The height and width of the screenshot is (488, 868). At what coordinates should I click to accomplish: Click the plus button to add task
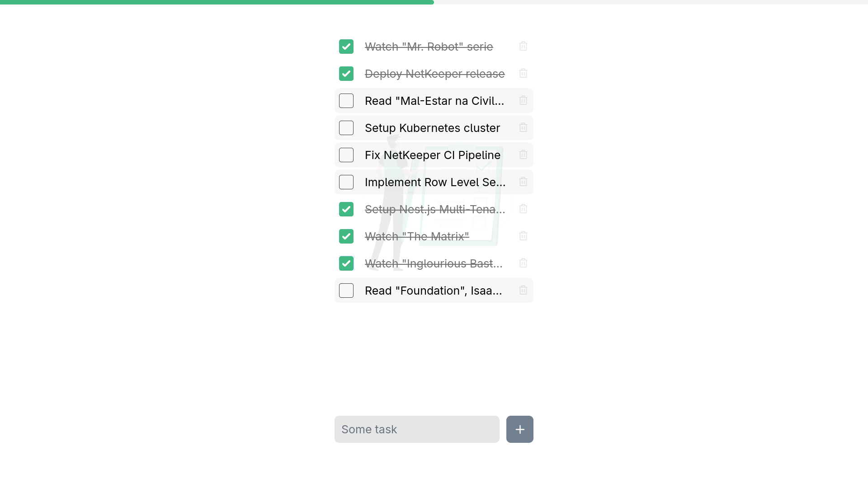pyautogui.click(x=520, y=429)
